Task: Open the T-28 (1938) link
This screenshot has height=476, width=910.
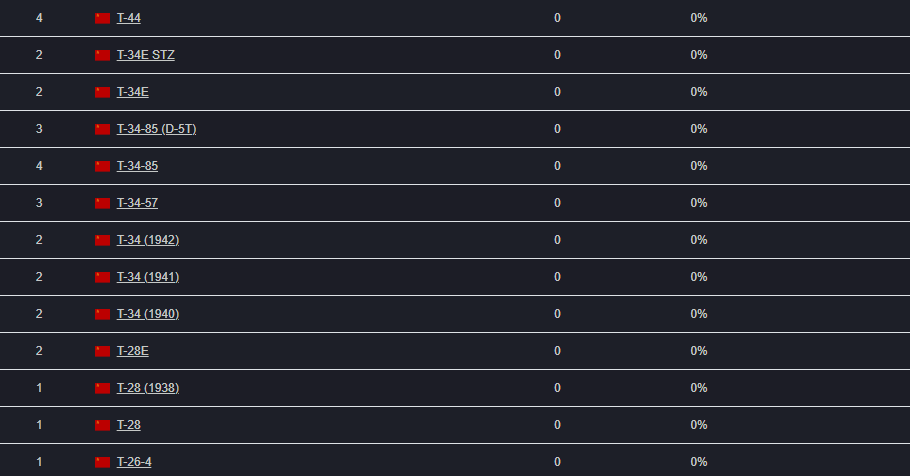Action: tap(147, 388)
